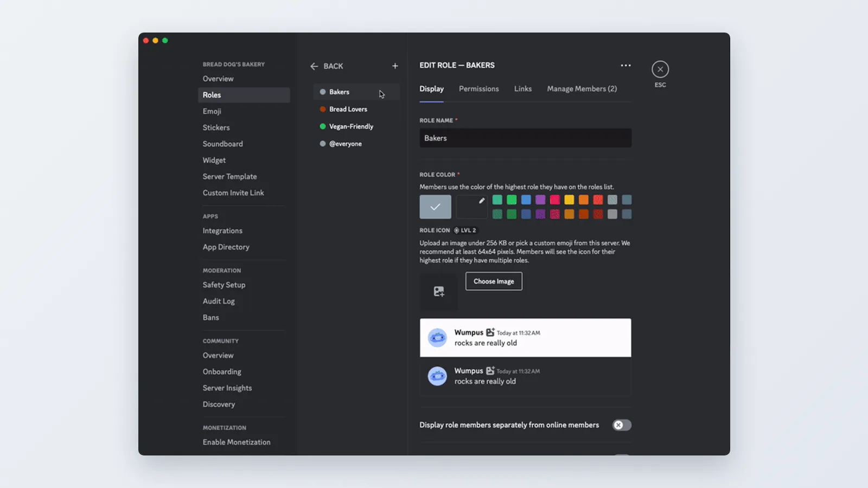The width and height of the screenshot is (868, 488).
Task: Click the LVL 2 boost badge icon
Action: [456, 230]
